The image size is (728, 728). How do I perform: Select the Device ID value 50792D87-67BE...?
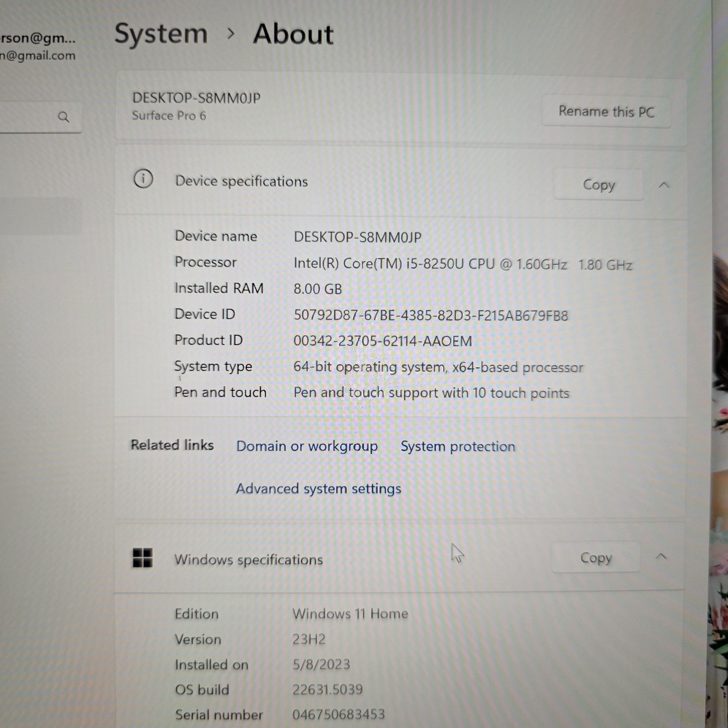pyautogui.click(x=431, y=315)
